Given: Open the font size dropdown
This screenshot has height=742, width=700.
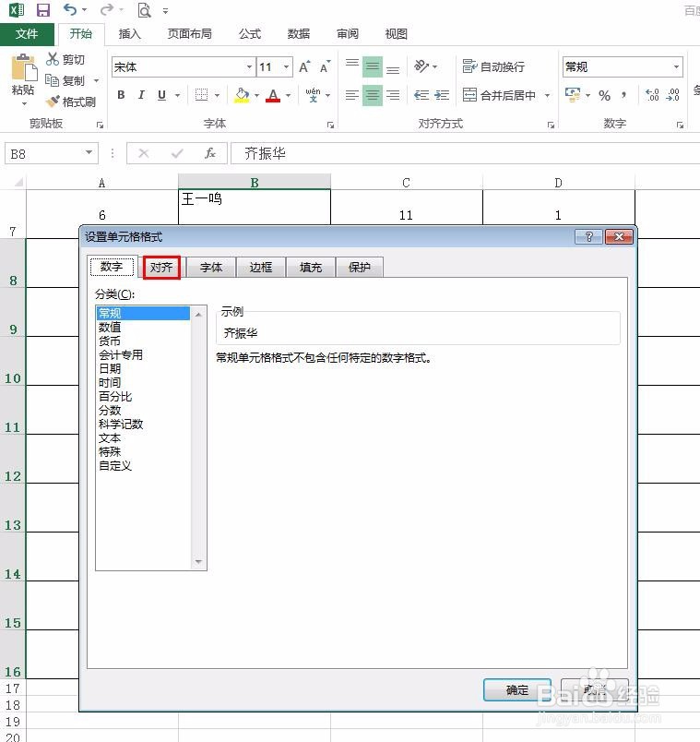Looking at the screenshot, I should [286, 66].
